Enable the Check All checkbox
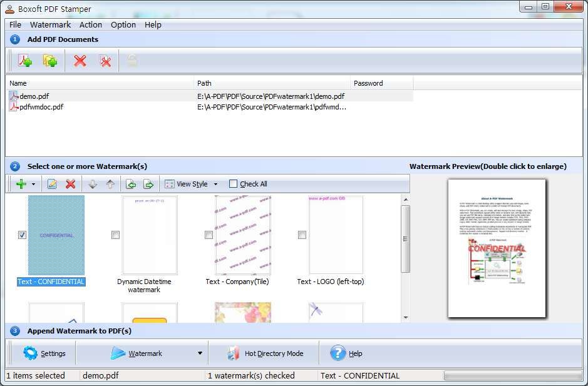This screenshot has height=386, width=588. [x=234, y=184]
